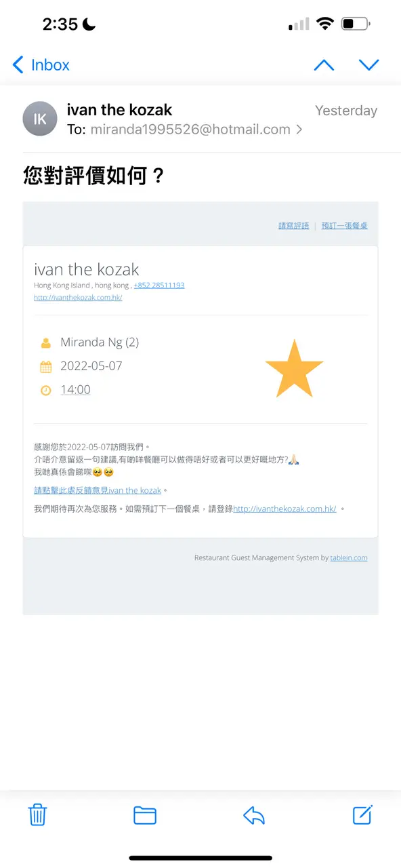This screenshot has width=401, height=868.
Task: Open the 請寫評語 link
Action: (x=293, y=226)
